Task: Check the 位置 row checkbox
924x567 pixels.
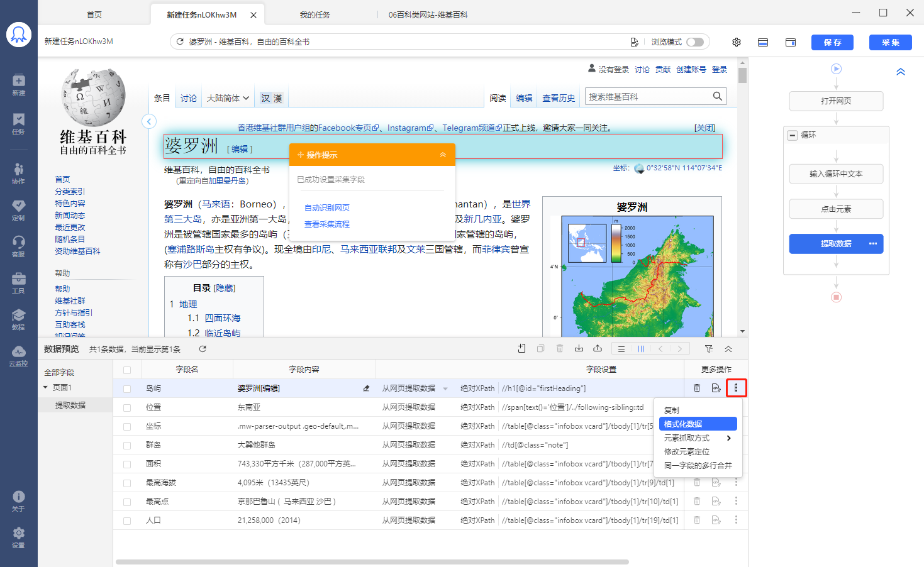Action: point(127,408)
